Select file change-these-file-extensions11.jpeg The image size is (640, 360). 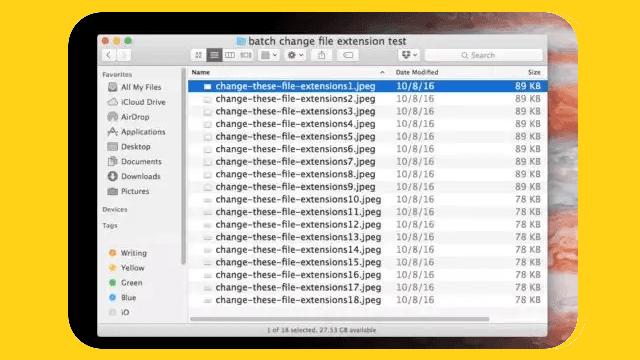click(x=367, y=212)
